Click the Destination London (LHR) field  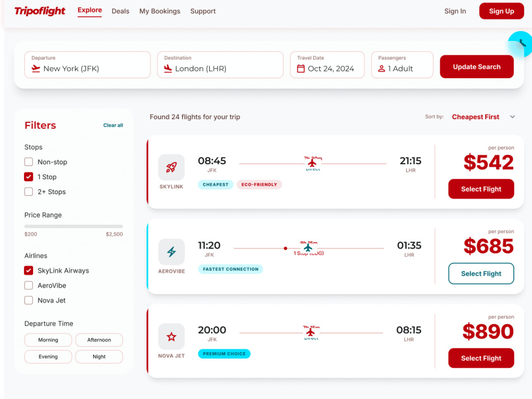click(x=220, y=65)
